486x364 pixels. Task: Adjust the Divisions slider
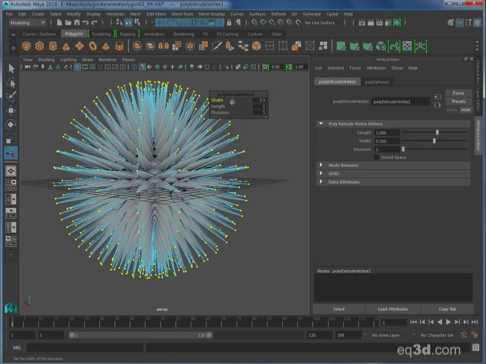pyautogui.click(x=403, y=149)
